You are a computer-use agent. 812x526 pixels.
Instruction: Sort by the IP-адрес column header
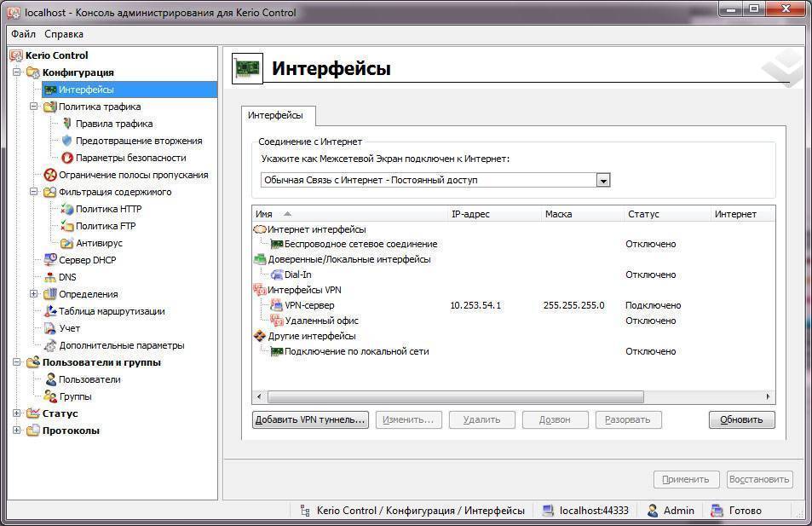[470, 214]
